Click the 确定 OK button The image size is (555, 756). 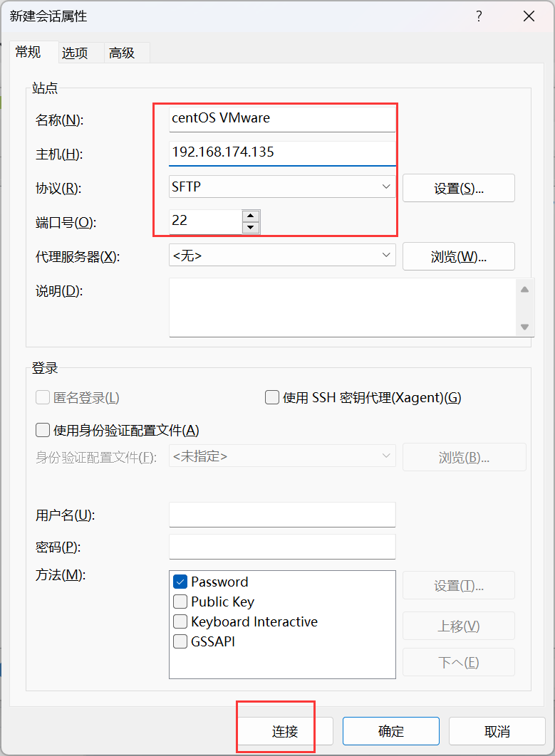[390, 731]
